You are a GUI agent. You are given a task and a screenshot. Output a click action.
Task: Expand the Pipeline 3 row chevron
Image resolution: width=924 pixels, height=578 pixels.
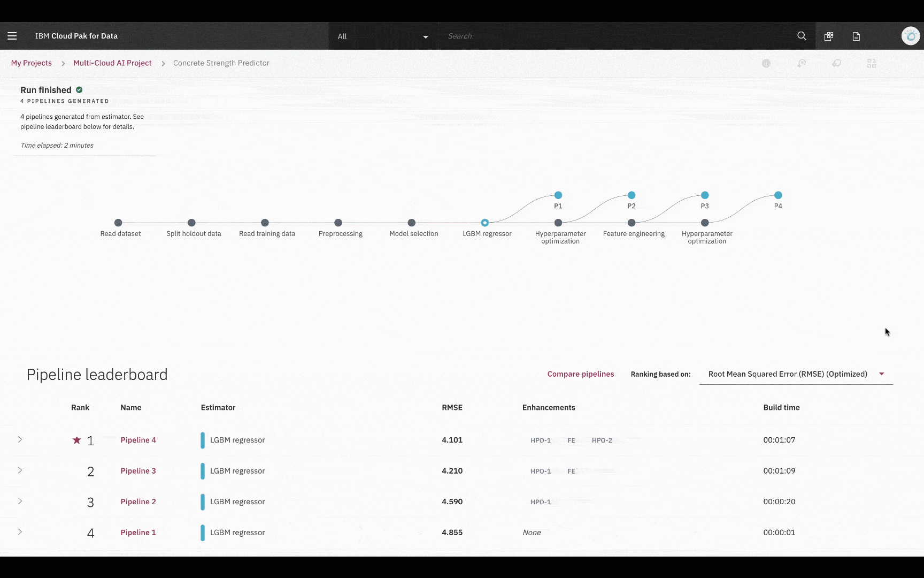[20, 470]
